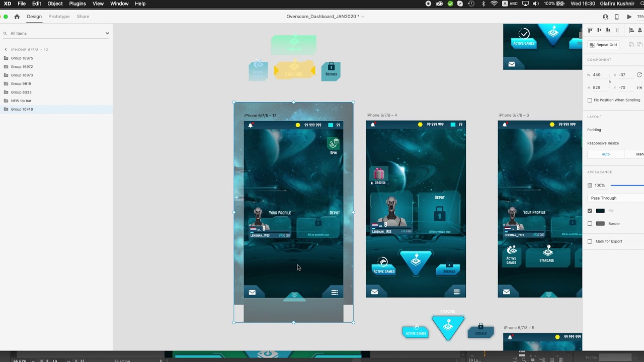Select layer Group 16975
This screenshot has width=644, height=362.
pos(56,58)
